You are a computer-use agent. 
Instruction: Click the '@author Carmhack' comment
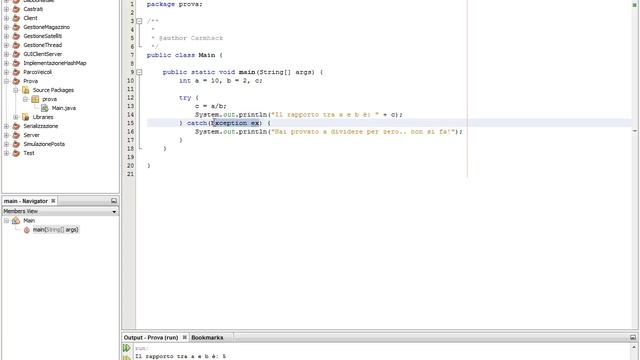click(x=191, y=38)
